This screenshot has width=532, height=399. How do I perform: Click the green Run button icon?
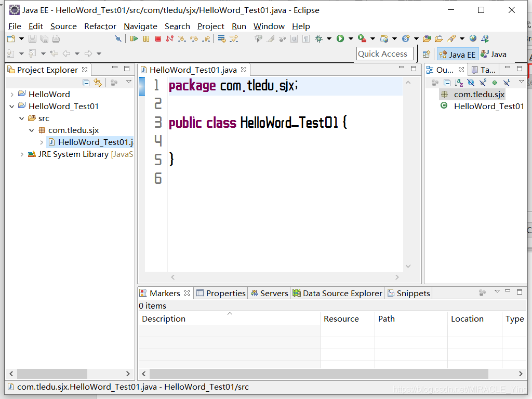[x=340, y=38]
